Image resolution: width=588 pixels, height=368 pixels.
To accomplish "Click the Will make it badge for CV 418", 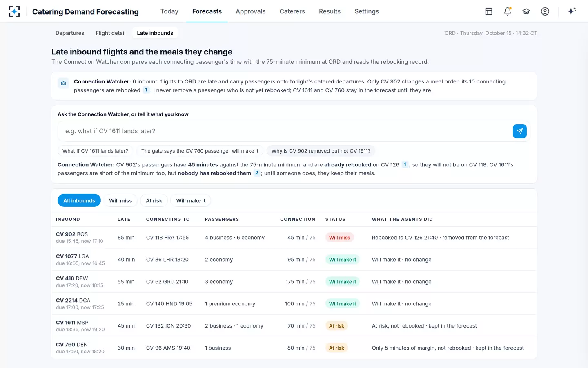I will click(x=343, y=282).
